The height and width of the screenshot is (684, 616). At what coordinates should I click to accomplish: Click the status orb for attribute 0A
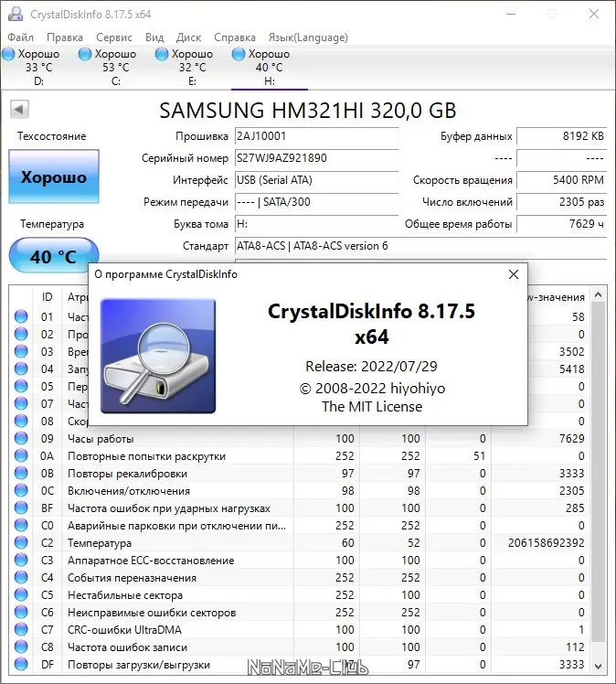pos(21,455)
